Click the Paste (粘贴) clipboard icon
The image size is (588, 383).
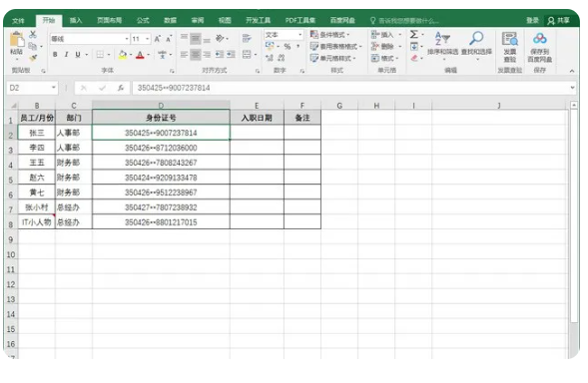tap(16, 39)
